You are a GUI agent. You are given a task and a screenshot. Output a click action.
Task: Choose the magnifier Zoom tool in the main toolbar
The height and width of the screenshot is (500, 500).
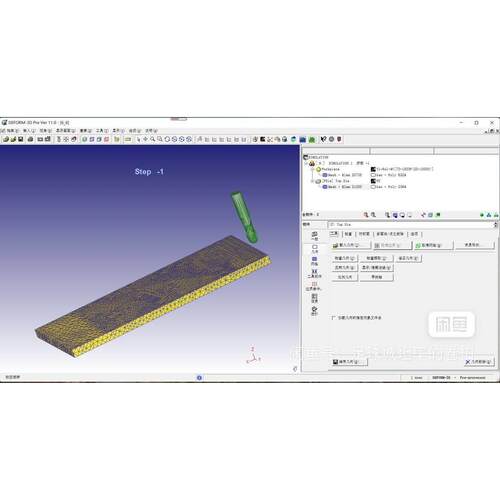pyautogui.click(x=152, y=139)
